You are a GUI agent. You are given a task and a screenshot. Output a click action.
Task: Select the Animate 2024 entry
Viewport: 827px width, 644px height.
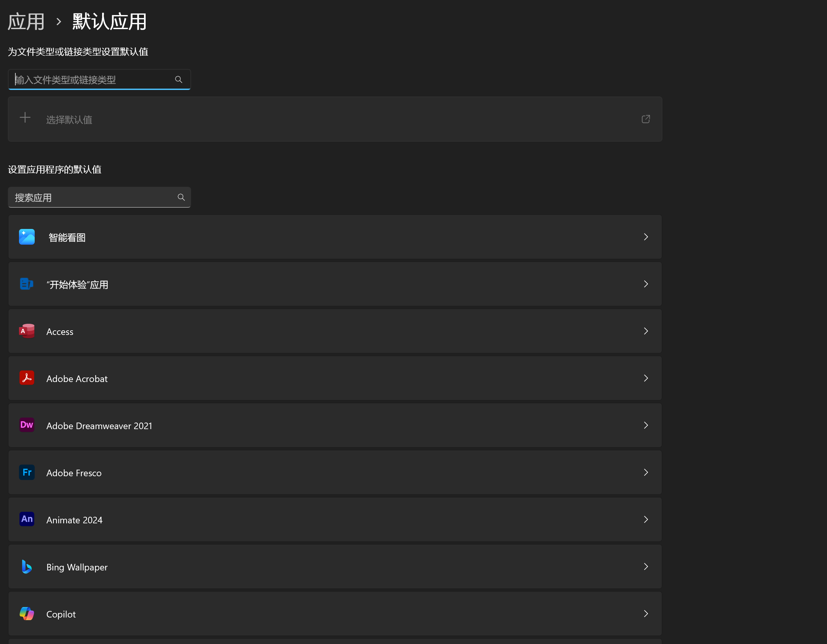click(335, 519)
